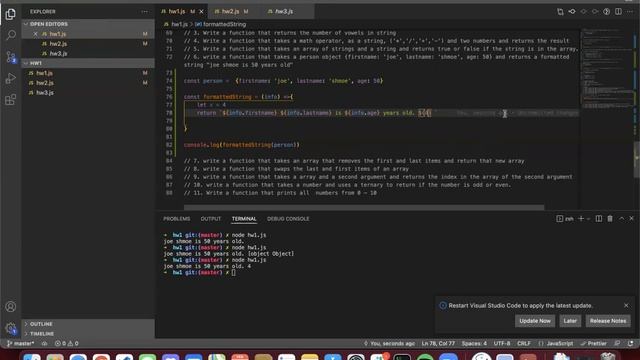Screen dimensions: 640x360
Task: Click the hw1.js breadcrumb
Action: (x=176, y=24)
